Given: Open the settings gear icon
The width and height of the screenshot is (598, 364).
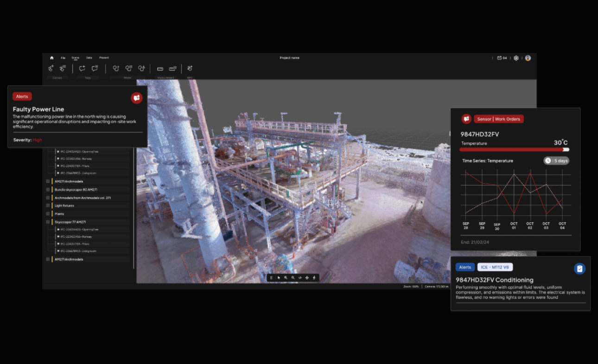Looking at the screenshot, I should [516, 58].
